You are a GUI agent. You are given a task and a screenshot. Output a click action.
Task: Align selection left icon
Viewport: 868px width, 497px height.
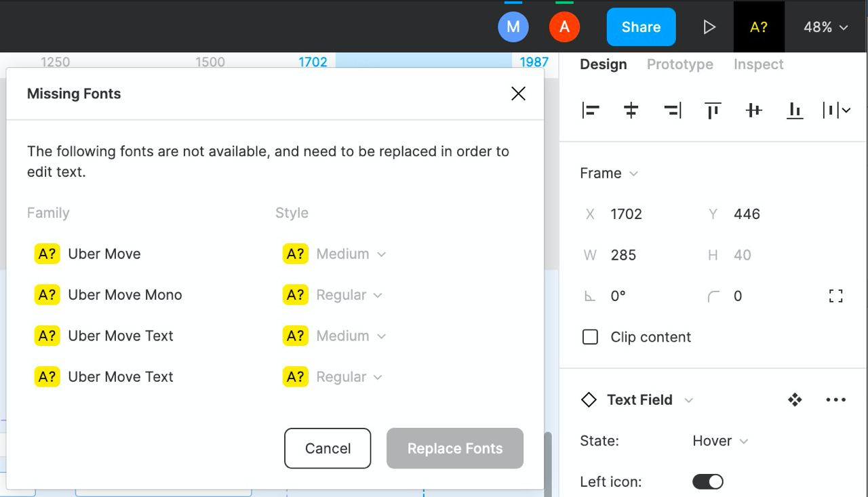point(591,110)
